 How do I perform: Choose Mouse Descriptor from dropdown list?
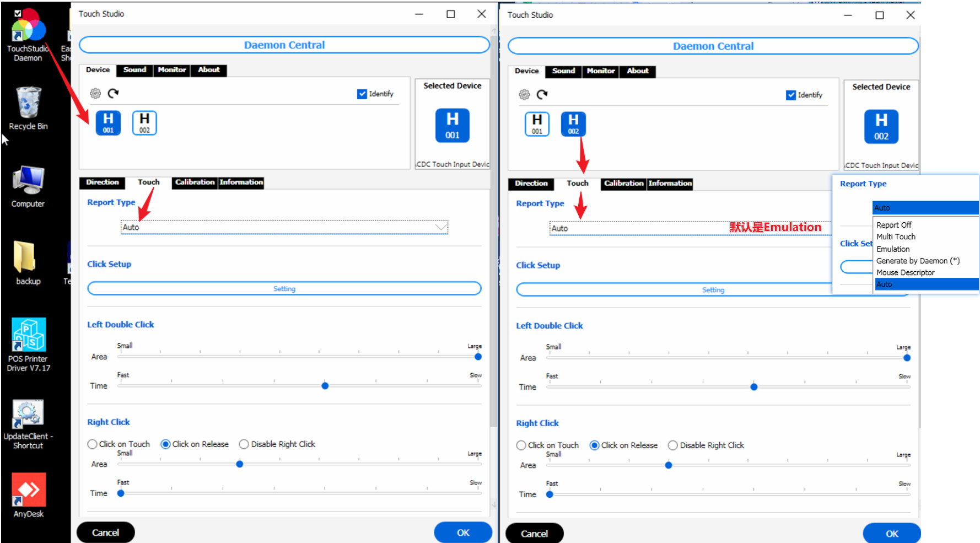point(926,272)
